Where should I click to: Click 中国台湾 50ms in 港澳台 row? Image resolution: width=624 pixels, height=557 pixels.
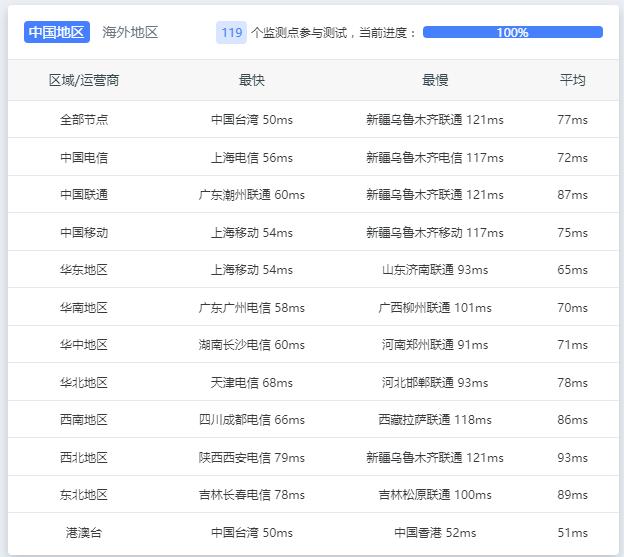coord(252,533)
